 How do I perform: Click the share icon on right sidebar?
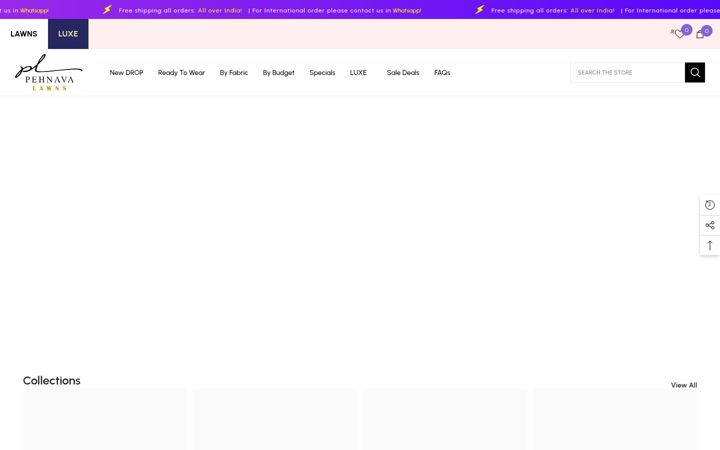pos(709,225)
